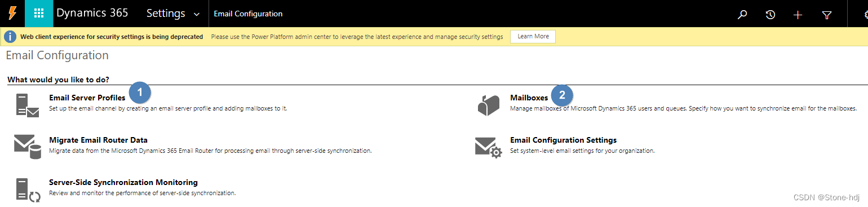Select the Email Configuration breadcrumb
868x207 pixels.
248,14
